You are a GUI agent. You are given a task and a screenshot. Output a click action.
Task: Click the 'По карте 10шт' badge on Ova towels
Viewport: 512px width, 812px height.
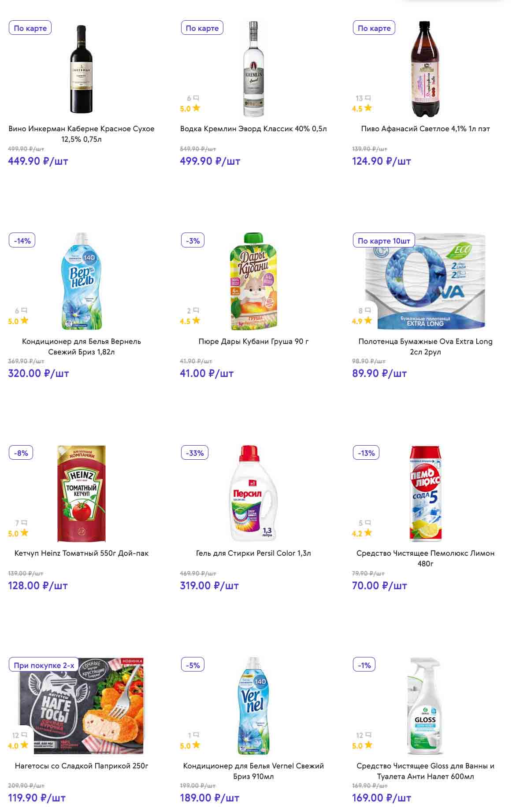(384, 241)
